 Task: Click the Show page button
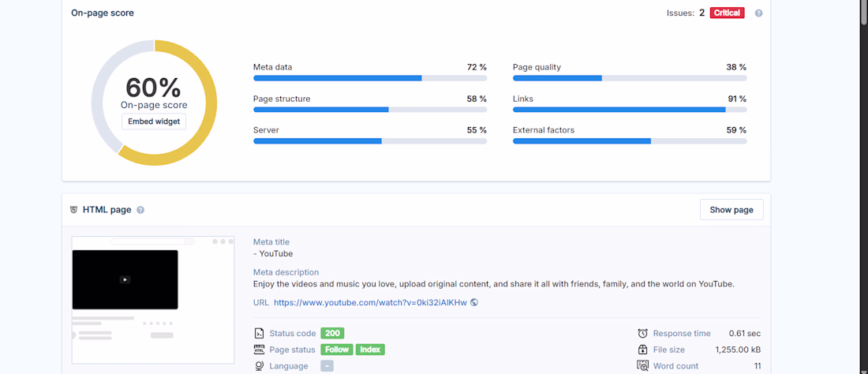(x=731, y=210)
